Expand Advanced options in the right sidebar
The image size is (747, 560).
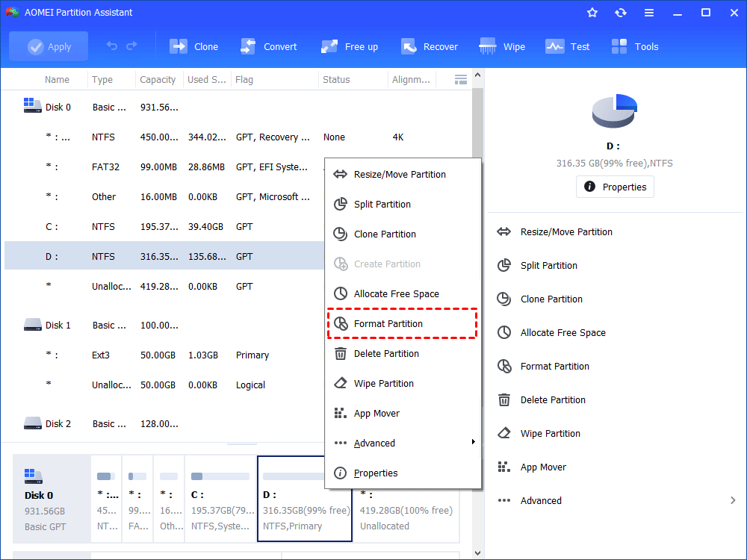pyautogui.click(x=541, y=500)
